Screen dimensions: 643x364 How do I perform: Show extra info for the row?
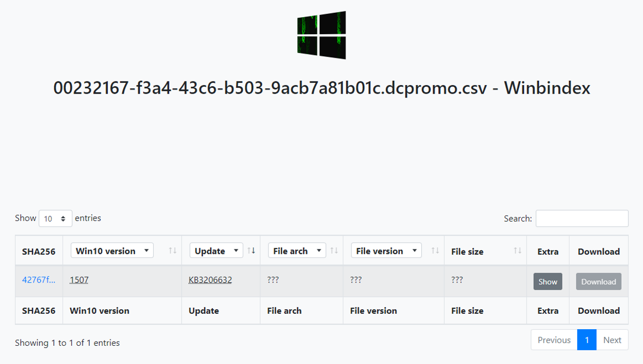point(548,282)
